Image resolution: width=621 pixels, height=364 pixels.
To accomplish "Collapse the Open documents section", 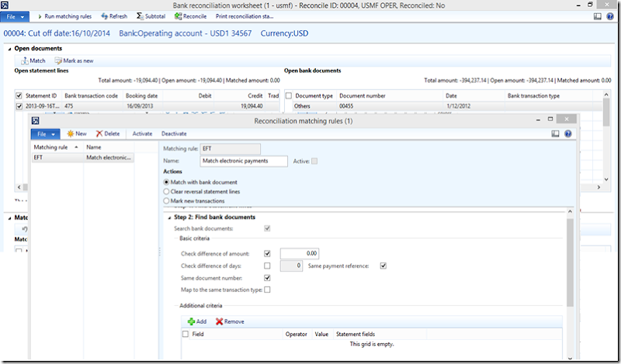I will (x=9, y=49).
